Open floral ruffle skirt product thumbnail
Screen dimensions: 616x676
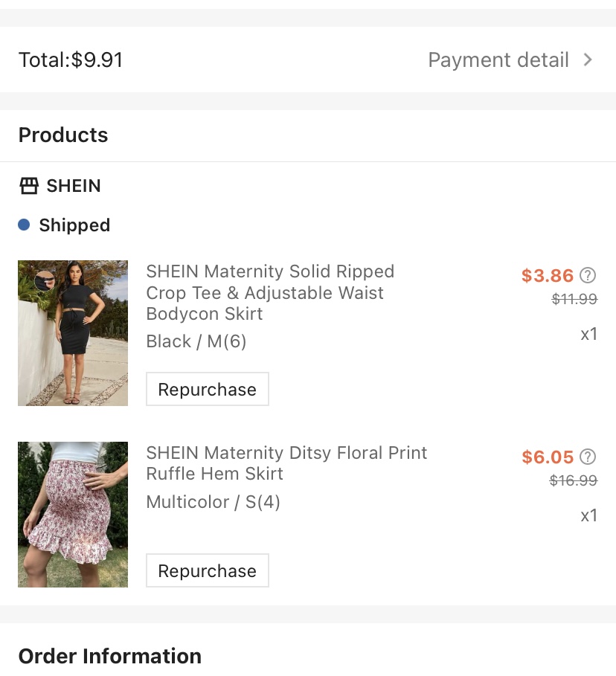pos(73,515)
